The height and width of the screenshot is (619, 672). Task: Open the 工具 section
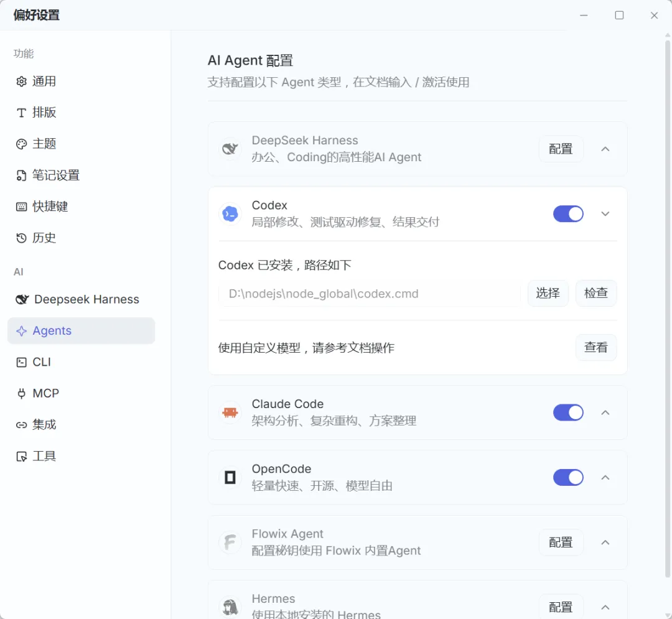click(81, 456)
